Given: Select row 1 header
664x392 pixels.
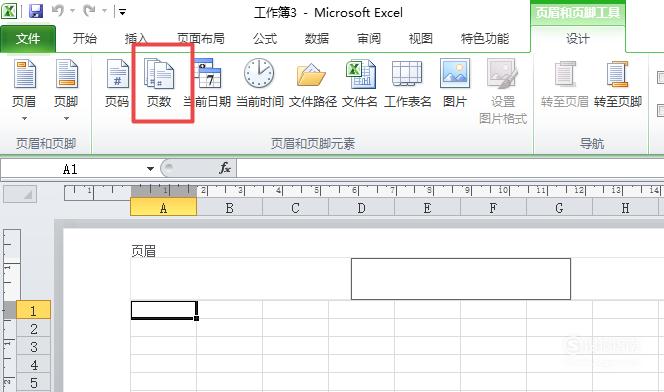Looking at the screenshot, I should pos(33,310).
